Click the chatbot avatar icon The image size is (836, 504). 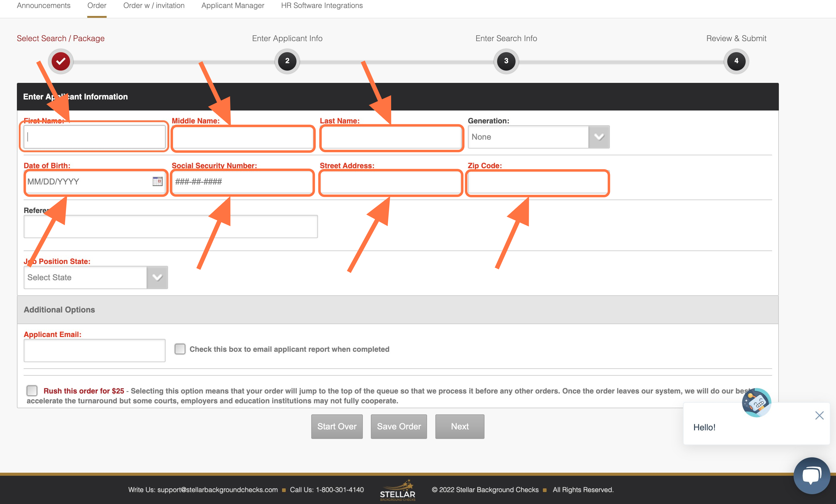click(x=756, y=402)
